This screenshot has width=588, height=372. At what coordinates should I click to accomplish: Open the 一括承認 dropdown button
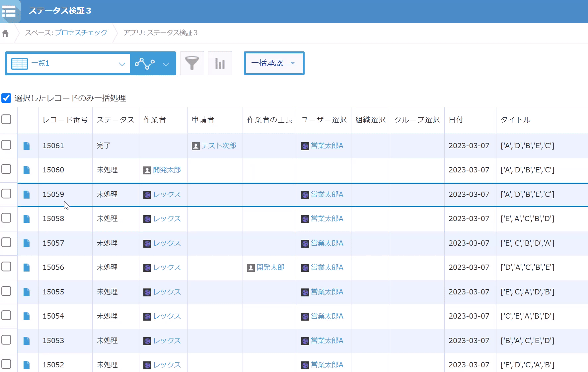point(274,63)
